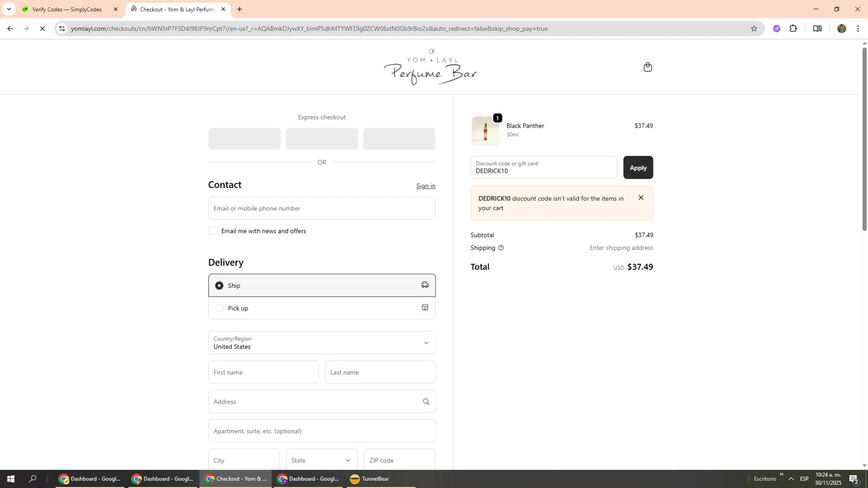Click the Total amount $37.49

point(640,267)
